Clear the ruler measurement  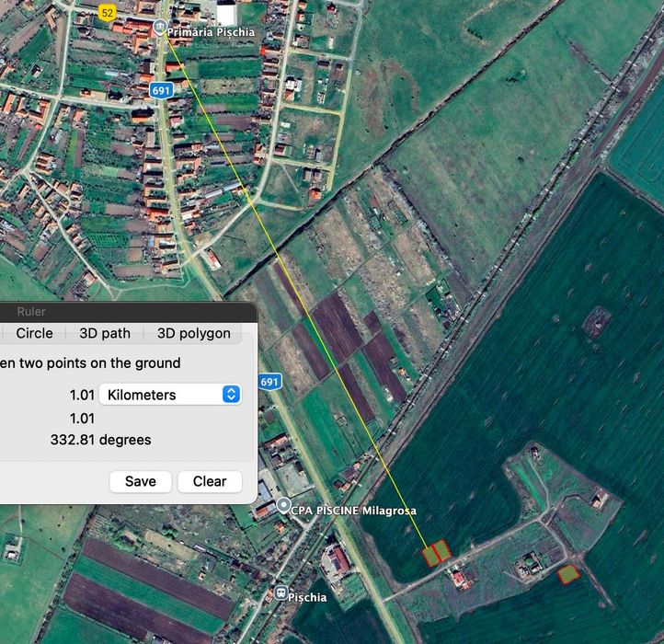click(x=210, y=481)
